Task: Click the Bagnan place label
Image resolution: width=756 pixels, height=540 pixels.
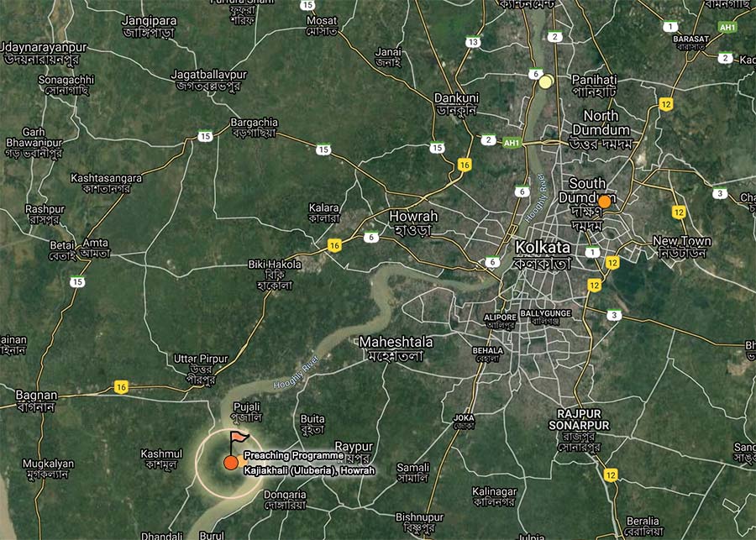Action: tap(36, 401)
